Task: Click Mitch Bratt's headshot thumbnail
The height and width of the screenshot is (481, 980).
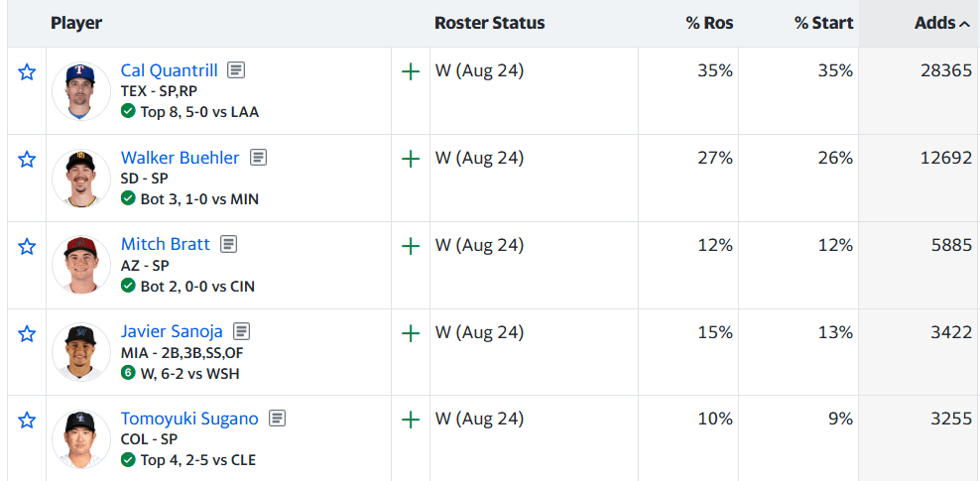Action: click(81, 265)
